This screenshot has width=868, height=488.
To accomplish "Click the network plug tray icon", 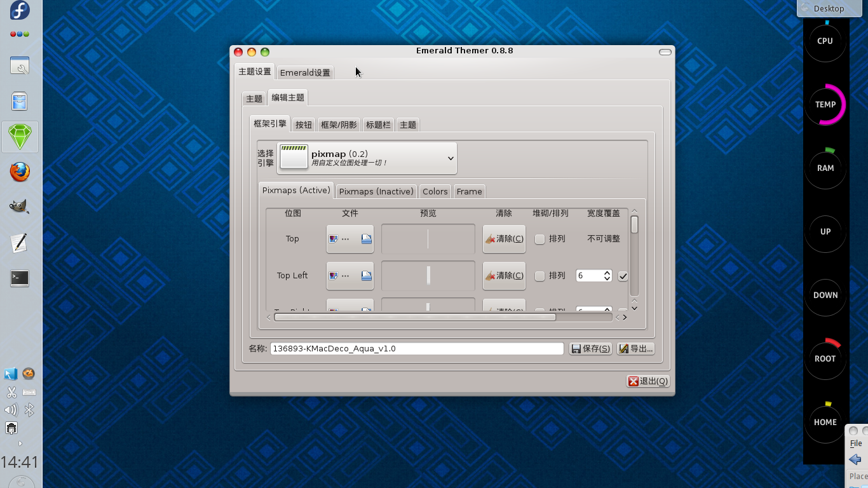I will point(11,428).
